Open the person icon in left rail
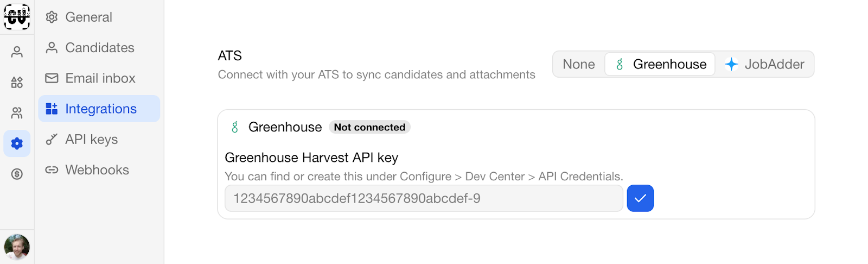This screenshot has width=868, height=264. tap(17, 52)
